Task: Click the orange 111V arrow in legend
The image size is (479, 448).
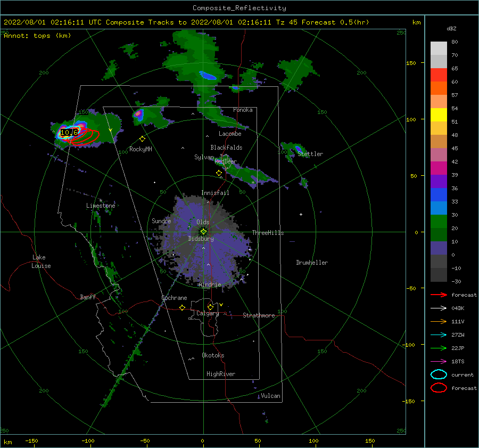Action: (x=439, y=321)
